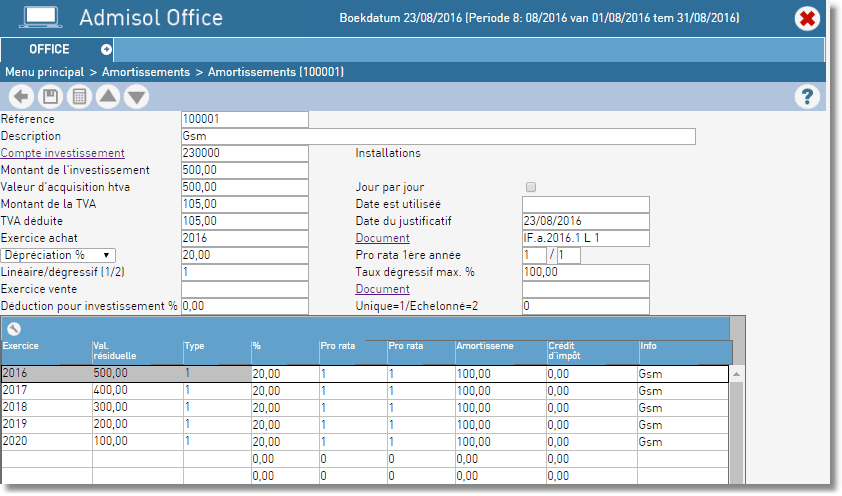Click Amortisseme column header

(501, 352)
